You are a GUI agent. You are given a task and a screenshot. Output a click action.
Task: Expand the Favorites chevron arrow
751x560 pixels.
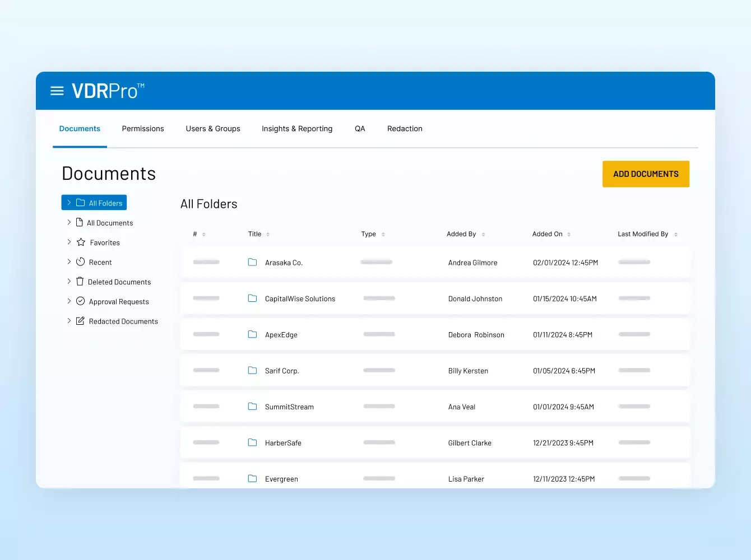69,242
